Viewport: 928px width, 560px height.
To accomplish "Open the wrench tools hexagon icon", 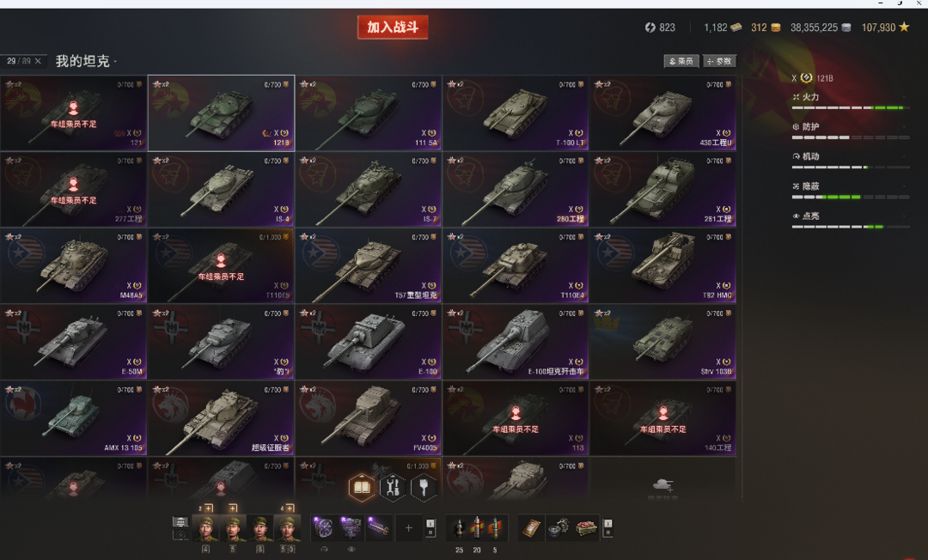I will pyautogui.click(x=393, y=488).
